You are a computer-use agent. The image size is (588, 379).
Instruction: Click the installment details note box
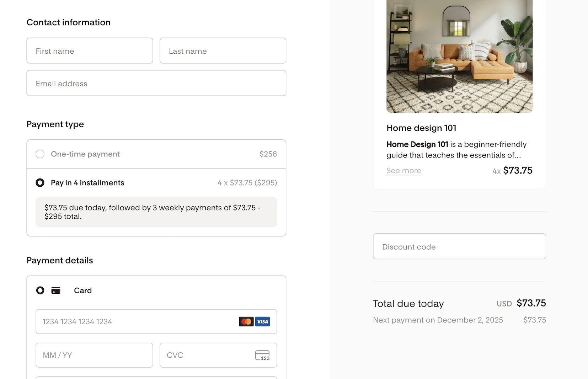point(156,212)
